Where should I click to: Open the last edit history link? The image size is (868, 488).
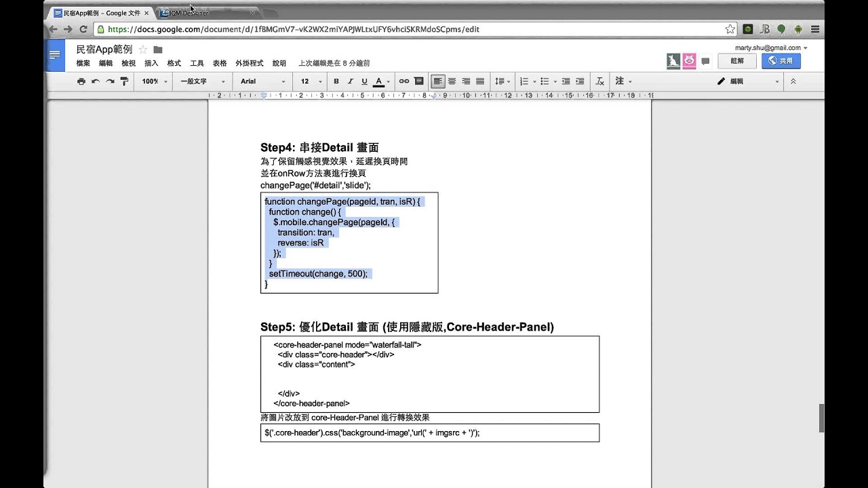point(334,63)
